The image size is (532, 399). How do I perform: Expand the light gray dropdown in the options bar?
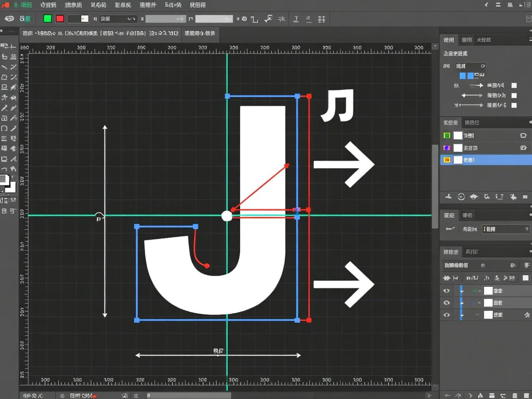[213, 19]
